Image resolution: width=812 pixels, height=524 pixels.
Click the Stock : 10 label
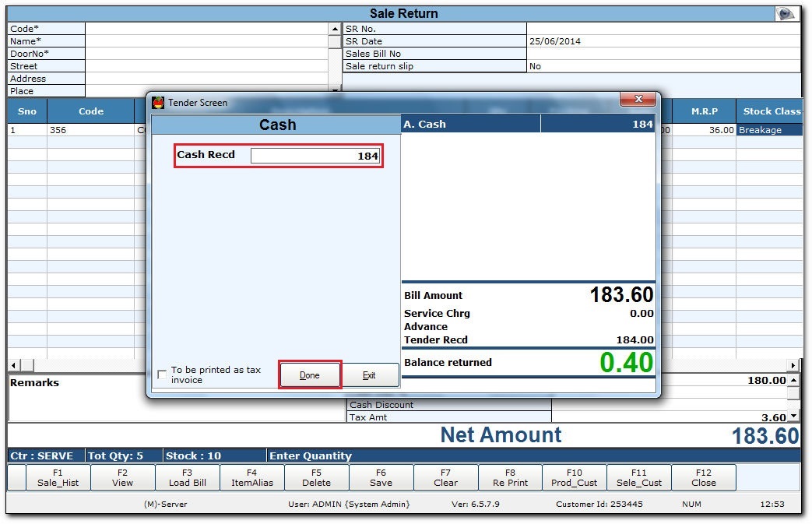(x=193, y=455)
